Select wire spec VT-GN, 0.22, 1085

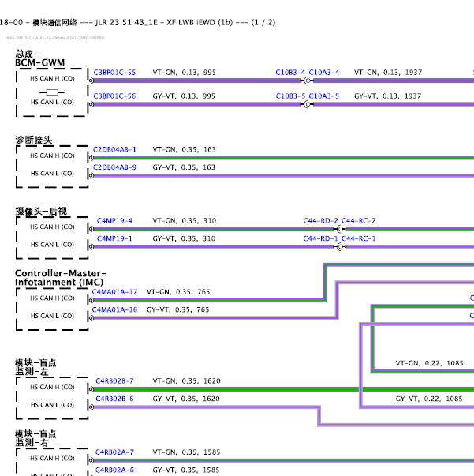point(429,363)
